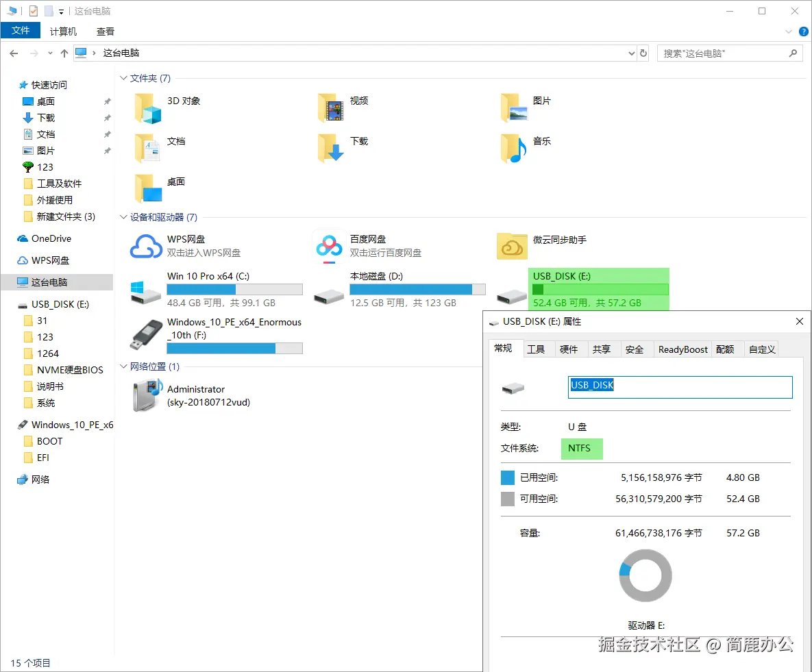Screen dimensions: 812x672
Task: Click the help question mark button
Action: pyautogui.click(x=802, y=31)
